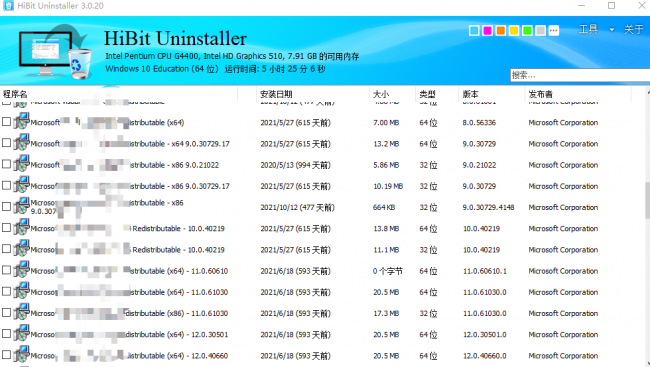Sort by 程序名 column header
The height and width of the screenshot is (367, 650).
point(15,94)
